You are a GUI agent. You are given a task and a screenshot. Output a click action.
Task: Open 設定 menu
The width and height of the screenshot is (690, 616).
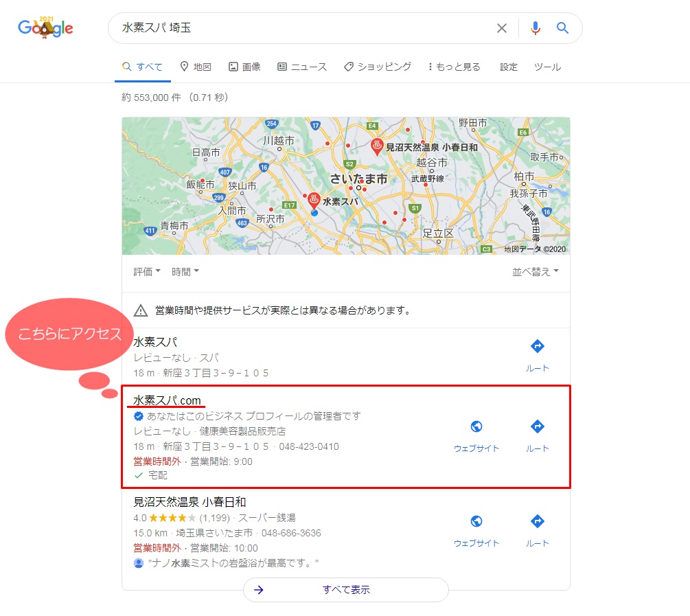pos(509,67)
